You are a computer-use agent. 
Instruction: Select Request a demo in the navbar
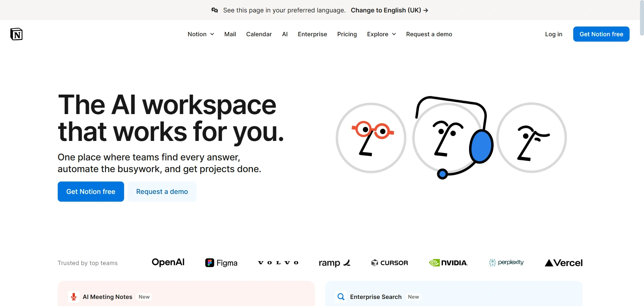click(429, 34)
